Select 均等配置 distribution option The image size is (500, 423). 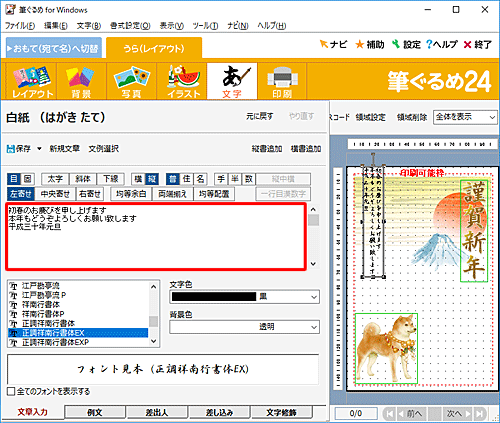[x=214, y=194]
